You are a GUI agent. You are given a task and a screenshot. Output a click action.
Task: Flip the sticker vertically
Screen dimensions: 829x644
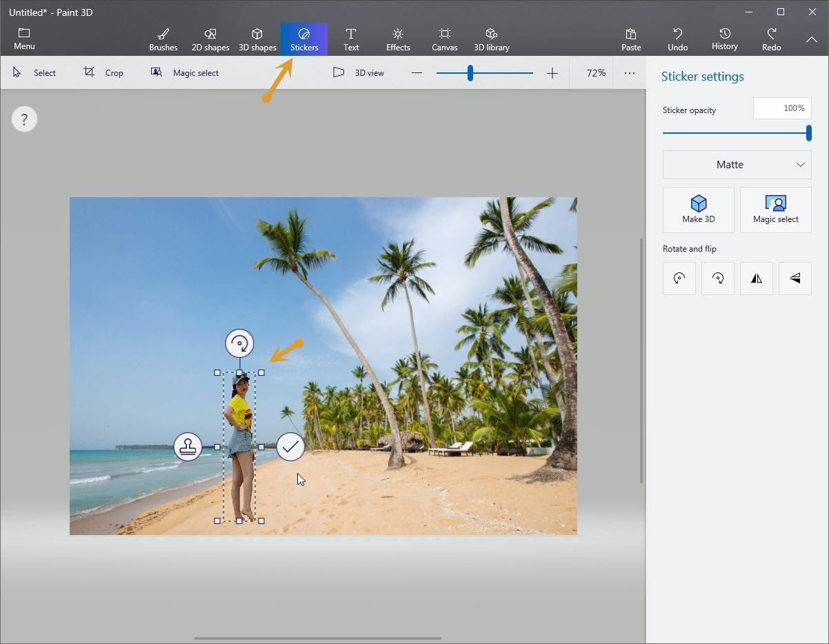[x=795, y=278]
